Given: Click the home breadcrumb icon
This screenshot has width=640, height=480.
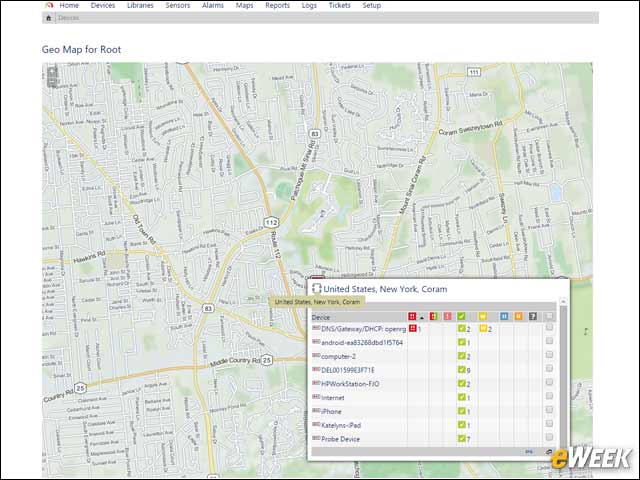Looking at the screenshot, I should tap(49, 18).
